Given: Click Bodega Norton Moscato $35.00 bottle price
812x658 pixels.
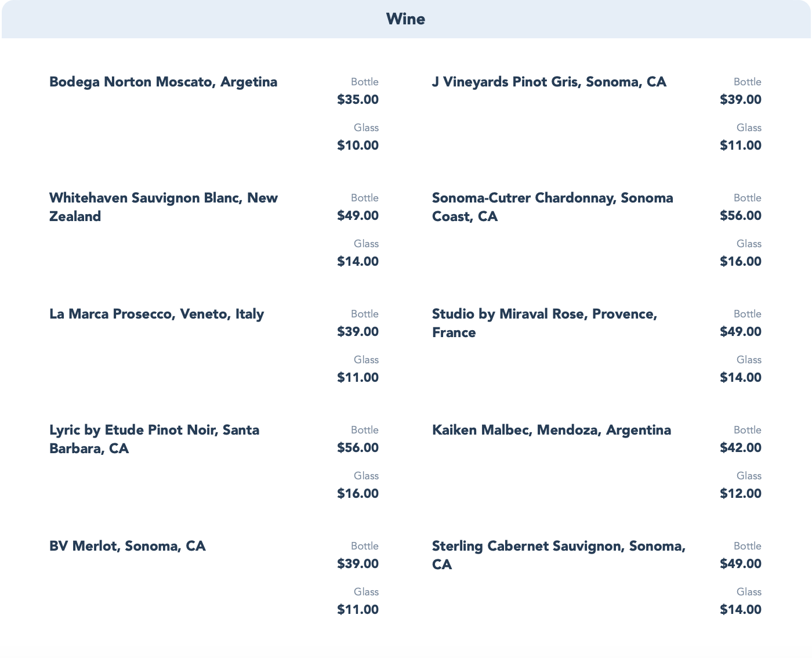Looking at the screenshot, I should tap(358, 100).
